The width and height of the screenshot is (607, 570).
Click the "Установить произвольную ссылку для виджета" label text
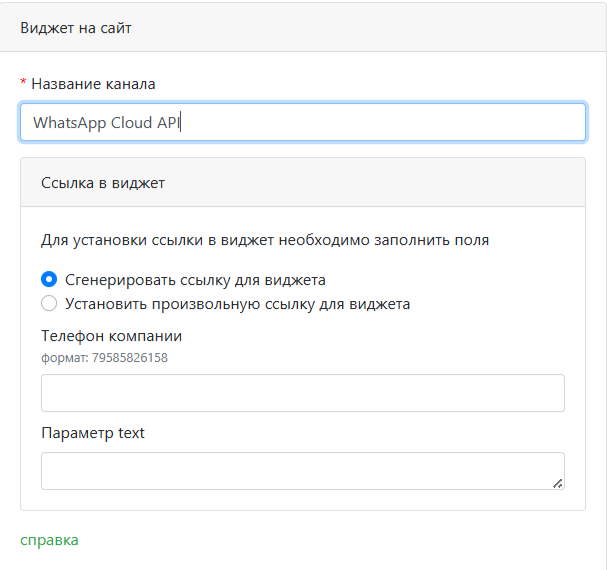click(x=237, y=304)
